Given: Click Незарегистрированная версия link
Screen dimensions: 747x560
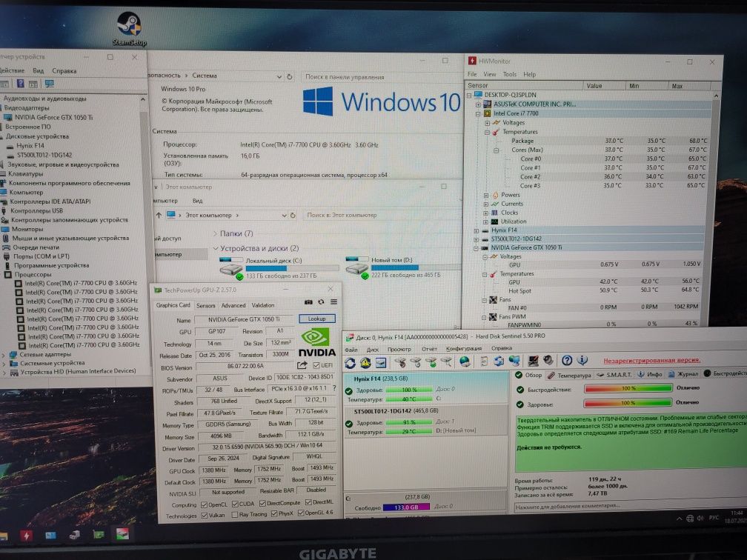Looking at the screenshot, I should coord(651,361).
